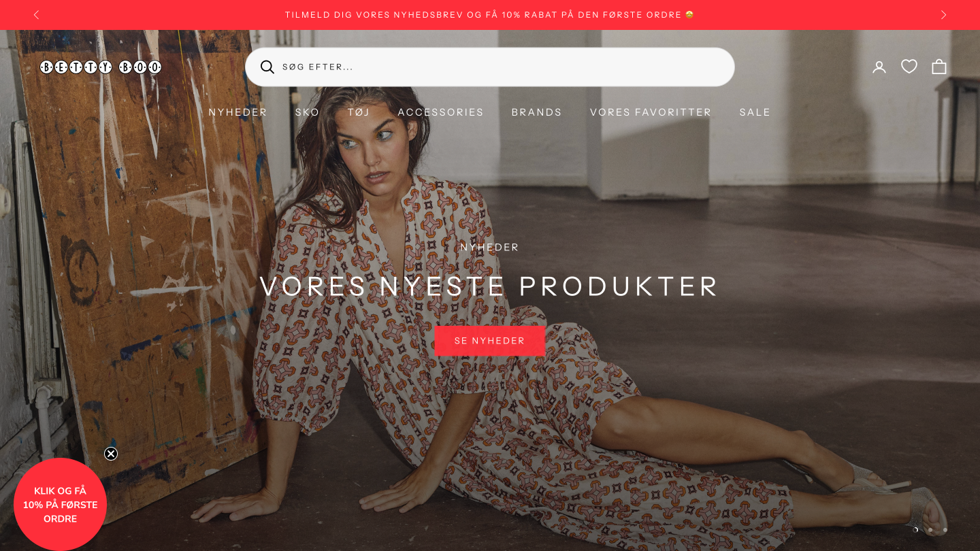Select third hero slideshow dot
Viewport: 980px width, 551px height.
(x=945, y=529)
